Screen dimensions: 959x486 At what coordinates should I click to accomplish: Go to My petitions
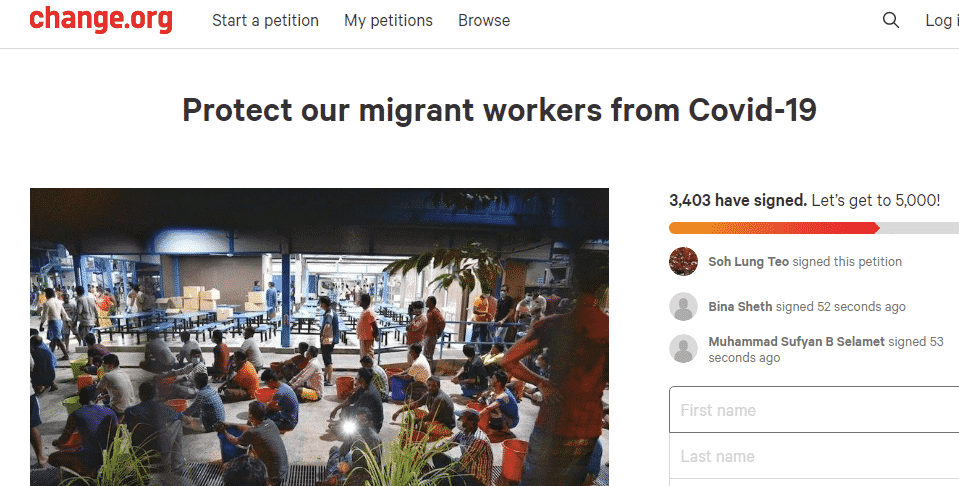coord(388,20)
